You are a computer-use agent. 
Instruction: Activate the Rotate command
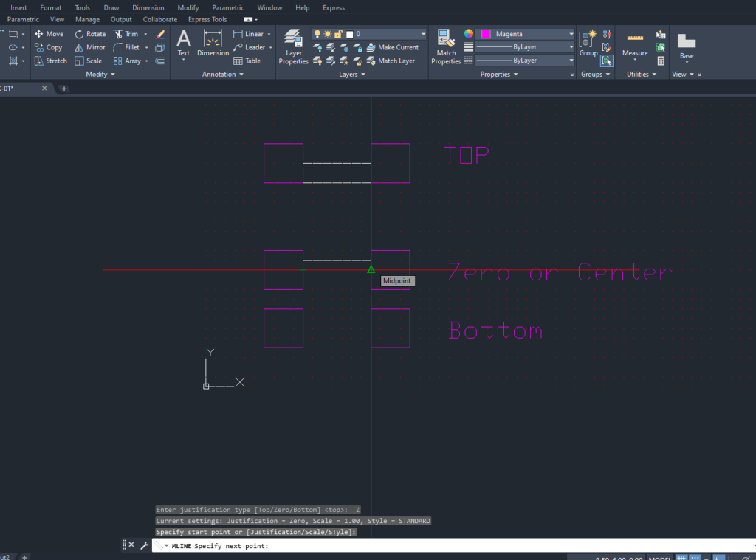click(x=89, y=33)
